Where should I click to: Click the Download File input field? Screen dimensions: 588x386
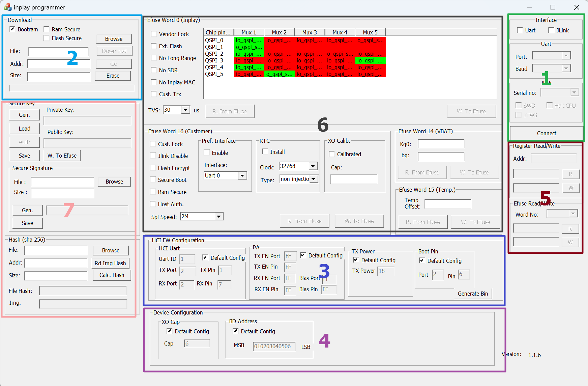[x=59, y=51]
